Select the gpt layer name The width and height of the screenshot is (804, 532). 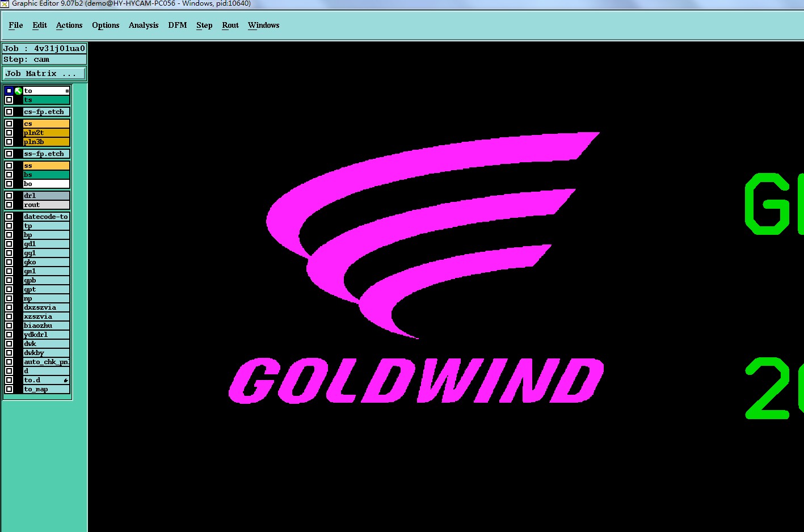[x=47, y=289]
